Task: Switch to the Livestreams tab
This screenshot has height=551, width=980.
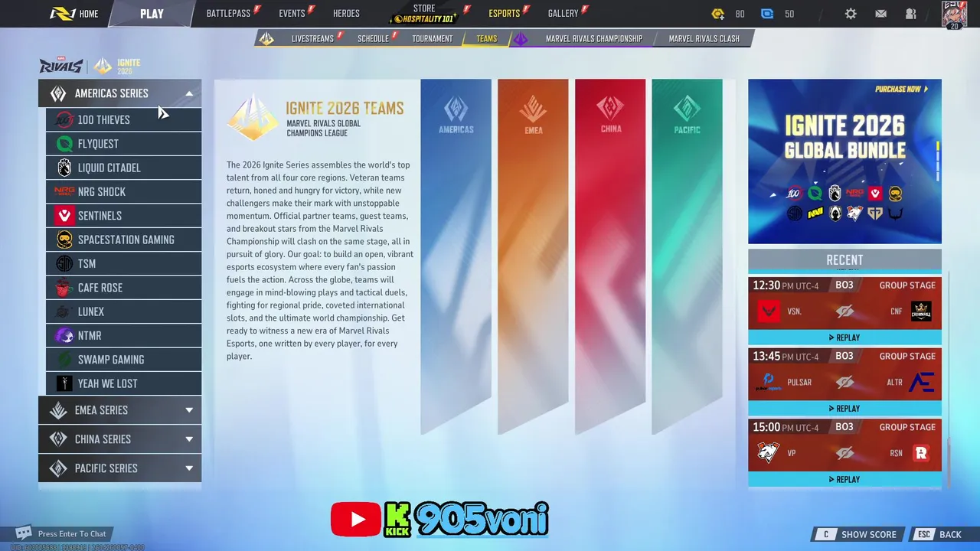Action: [312, 38]
